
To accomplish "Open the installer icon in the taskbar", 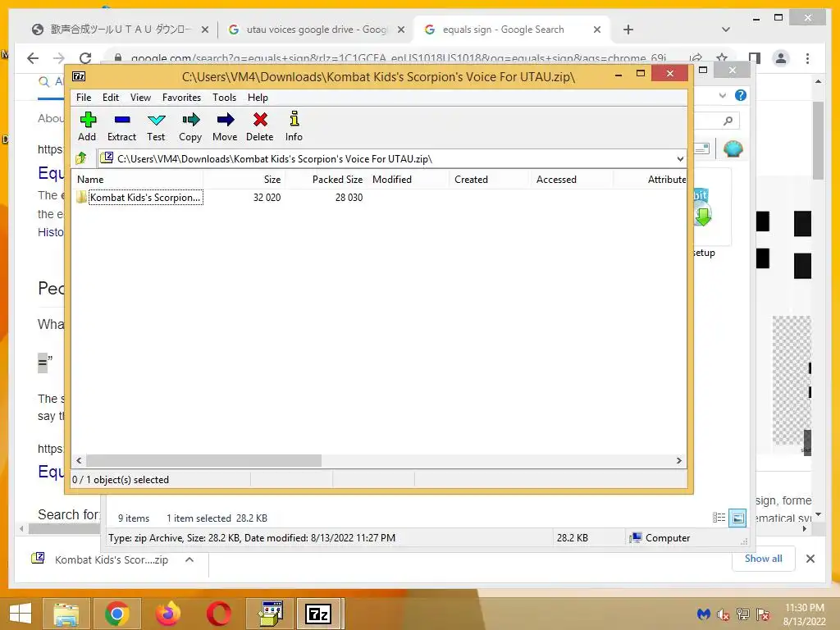I will 270,614.
